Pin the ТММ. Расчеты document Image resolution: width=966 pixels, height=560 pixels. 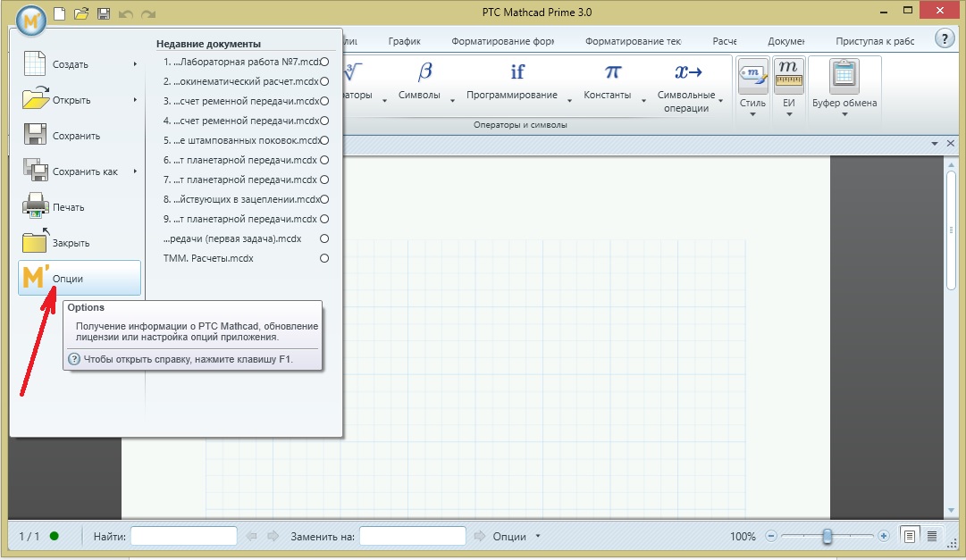(324, 259)
